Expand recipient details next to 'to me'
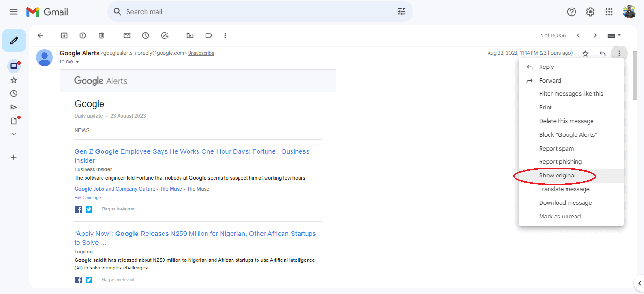This screenshot has width=644, height=294. coord(77,62)
